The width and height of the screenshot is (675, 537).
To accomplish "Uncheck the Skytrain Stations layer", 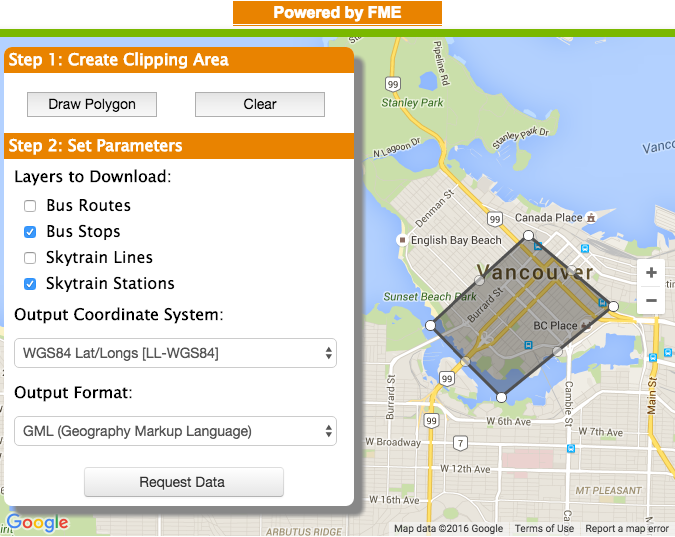I will (30, 284).
